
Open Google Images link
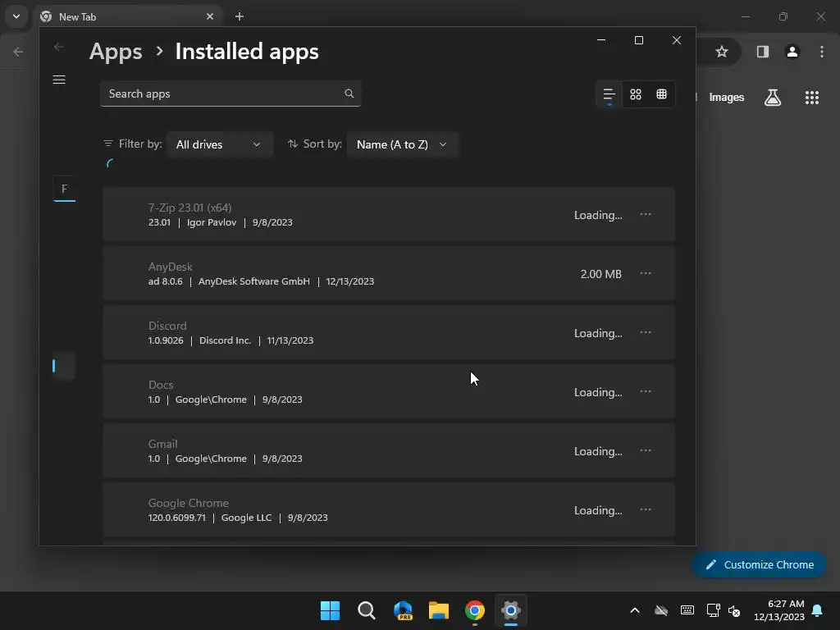pyautogui.click(x=727, y=98)
